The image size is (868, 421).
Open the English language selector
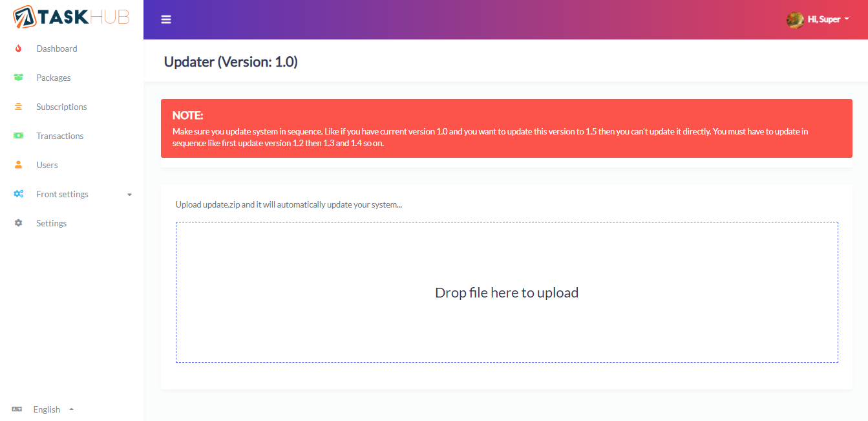47,409
